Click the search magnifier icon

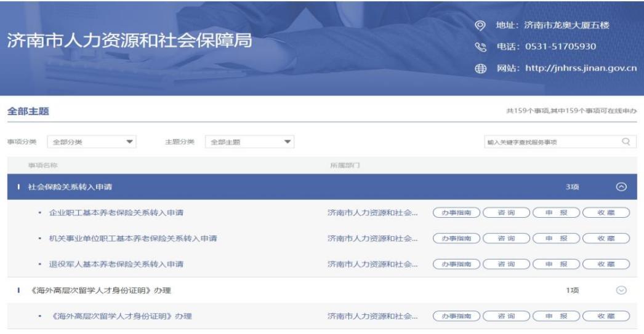tap(626, 142)
